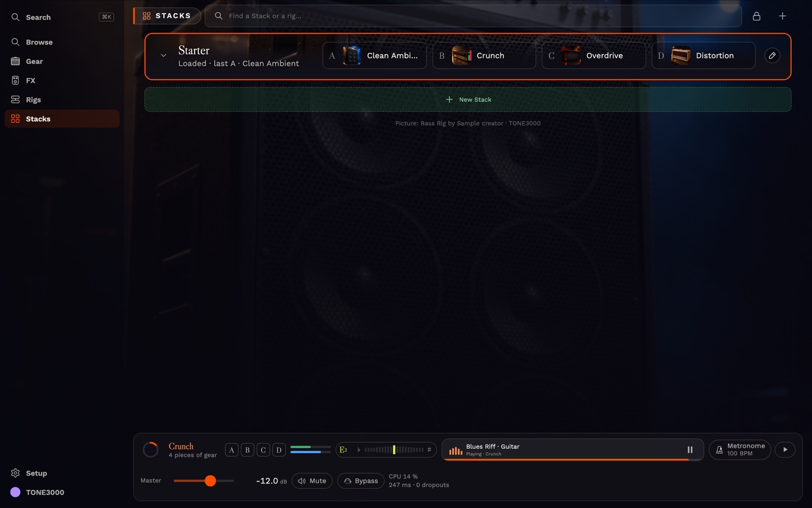The width and height of the screenshot is (812, 508).
Task: Select slot C Overdrive rig
Action: [594, 55]
